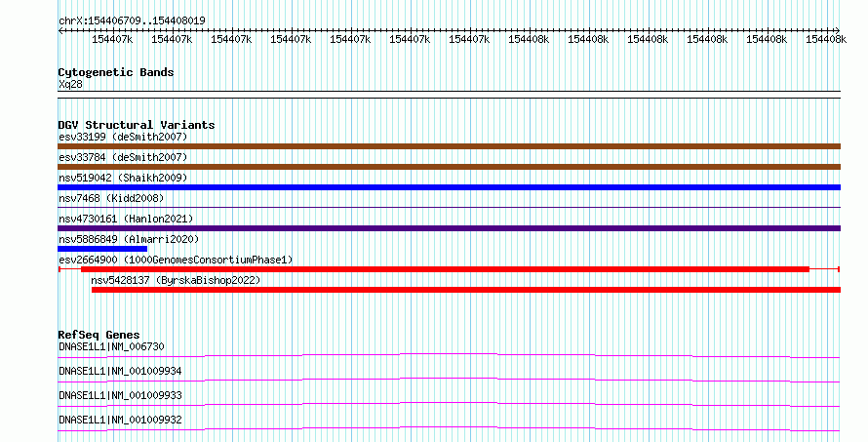This screenshot has width=868, height=442.
Task: Click the nsv519042 (Shaikh2009) label
Action: pos(123,178)
